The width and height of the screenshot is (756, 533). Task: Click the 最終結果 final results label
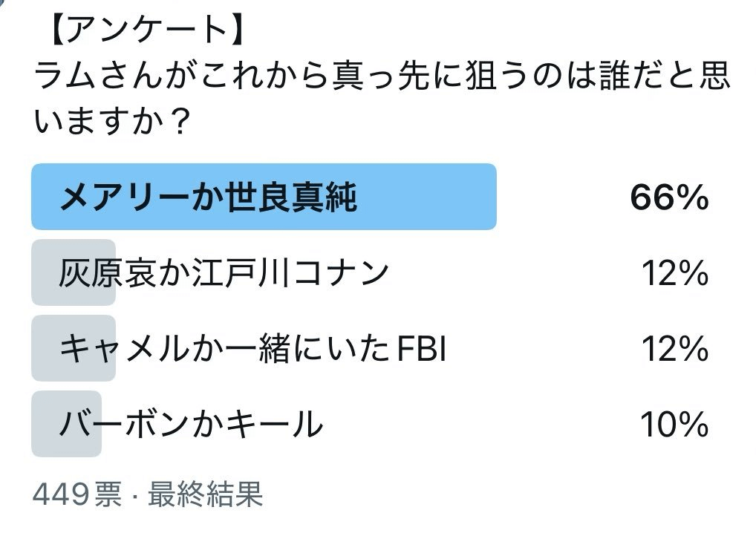[x=206, y=495]
